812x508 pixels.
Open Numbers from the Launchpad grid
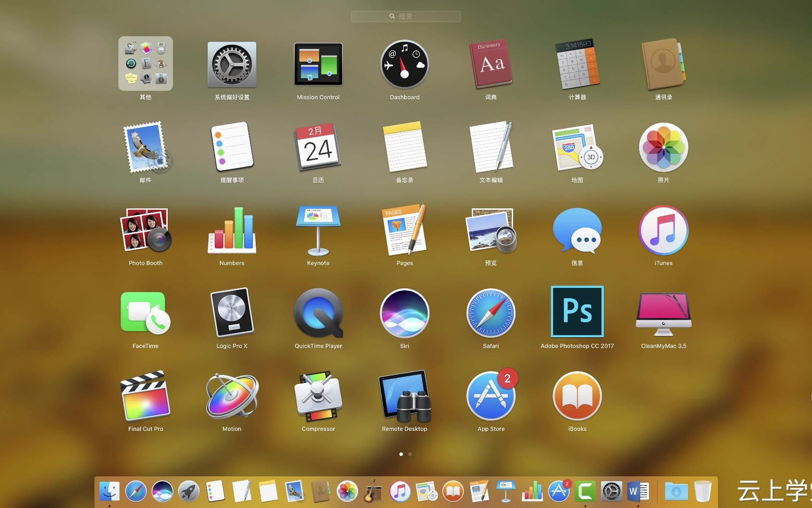232,230
